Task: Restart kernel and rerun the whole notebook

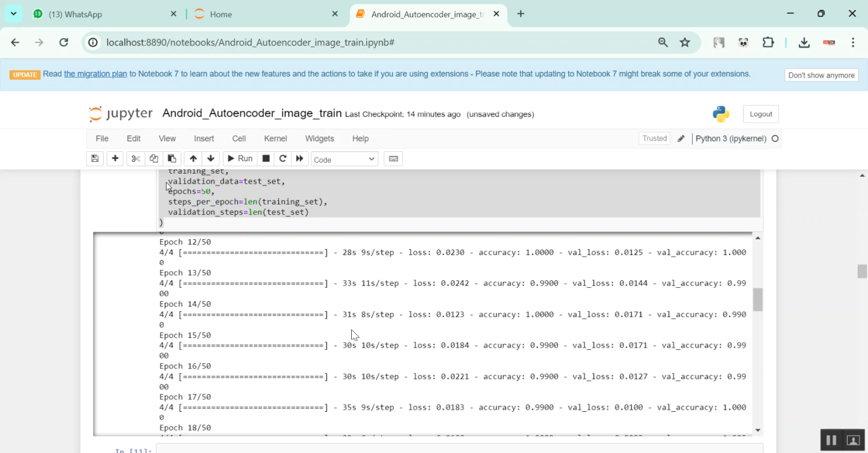Action: pyautogui.click(x=300, y=159)
